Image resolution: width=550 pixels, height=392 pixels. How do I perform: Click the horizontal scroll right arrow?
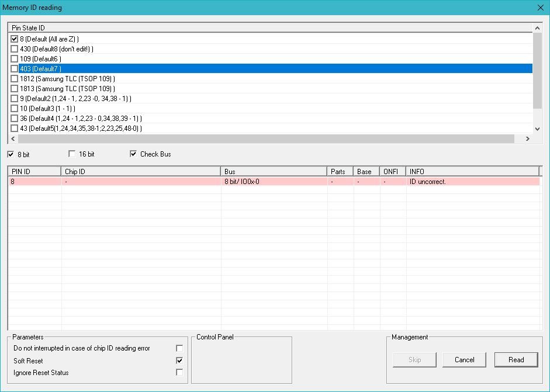528,139
